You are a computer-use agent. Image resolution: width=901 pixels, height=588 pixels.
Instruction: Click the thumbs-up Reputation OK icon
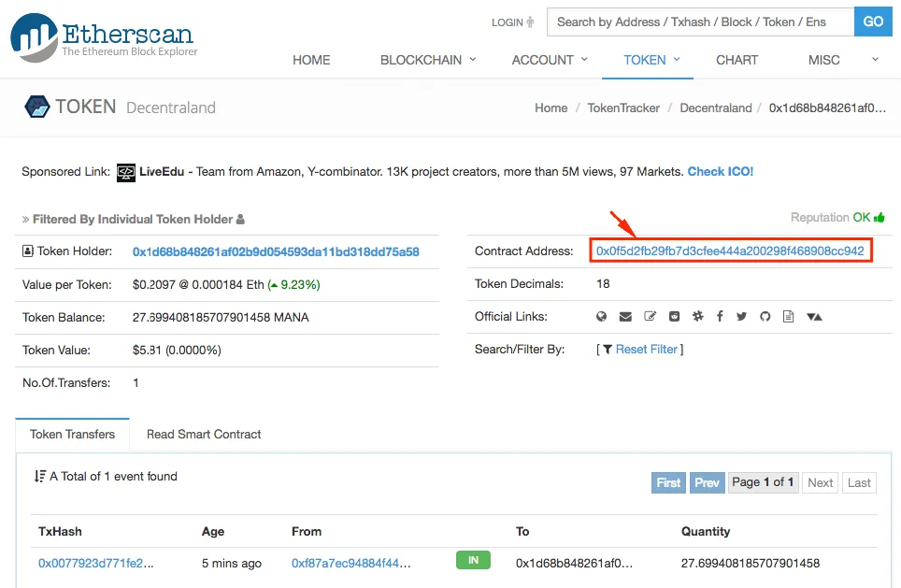coord(880,217)
